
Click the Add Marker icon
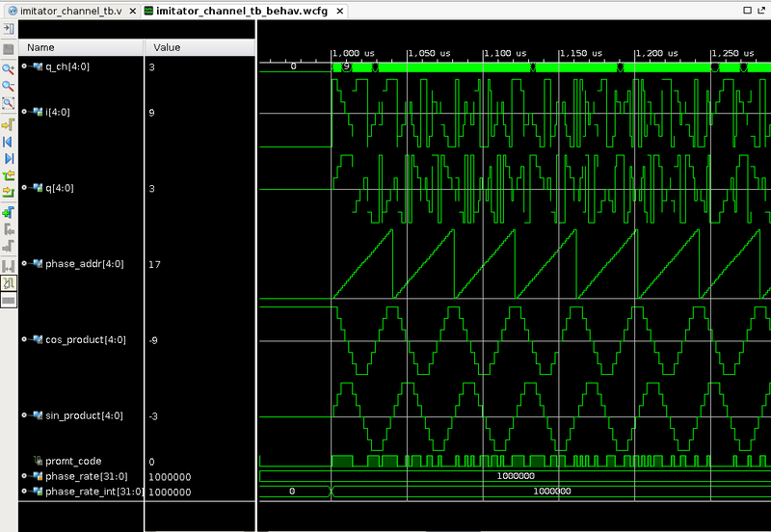pyautogui.click(x=9, y=211)
